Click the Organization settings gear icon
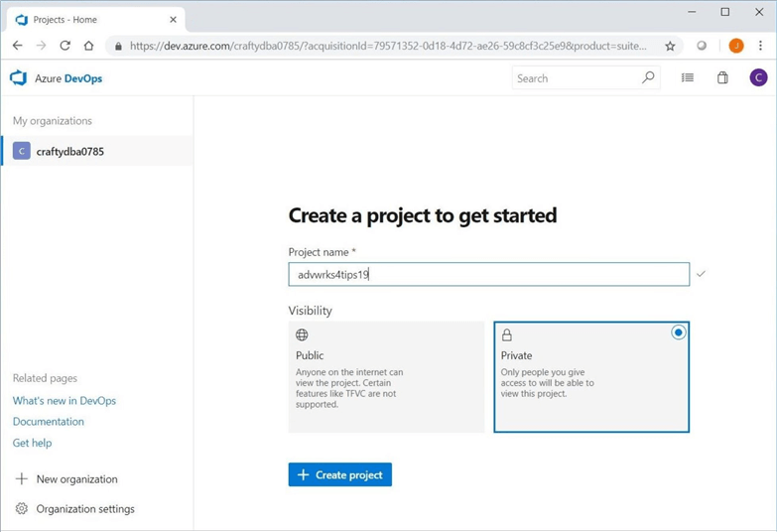 click(22, 509)
